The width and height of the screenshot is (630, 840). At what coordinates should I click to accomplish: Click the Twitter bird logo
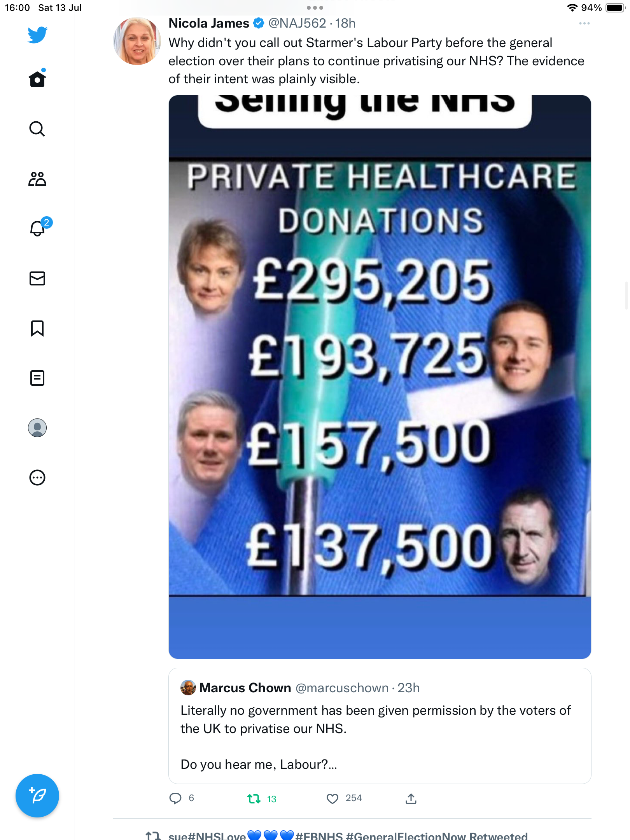click(37, 35)
